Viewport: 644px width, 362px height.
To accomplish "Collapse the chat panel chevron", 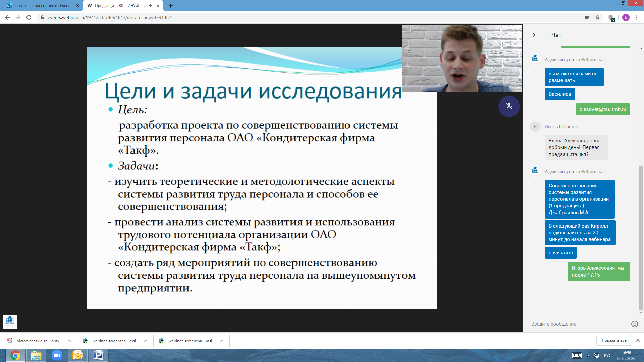I will pos(534,35).
